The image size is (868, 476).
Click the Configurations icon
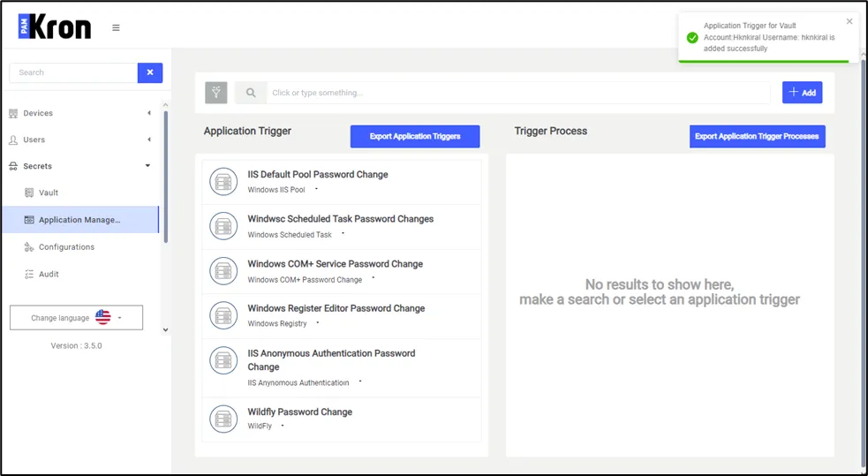pyautogui.click(x=29, y=247)
